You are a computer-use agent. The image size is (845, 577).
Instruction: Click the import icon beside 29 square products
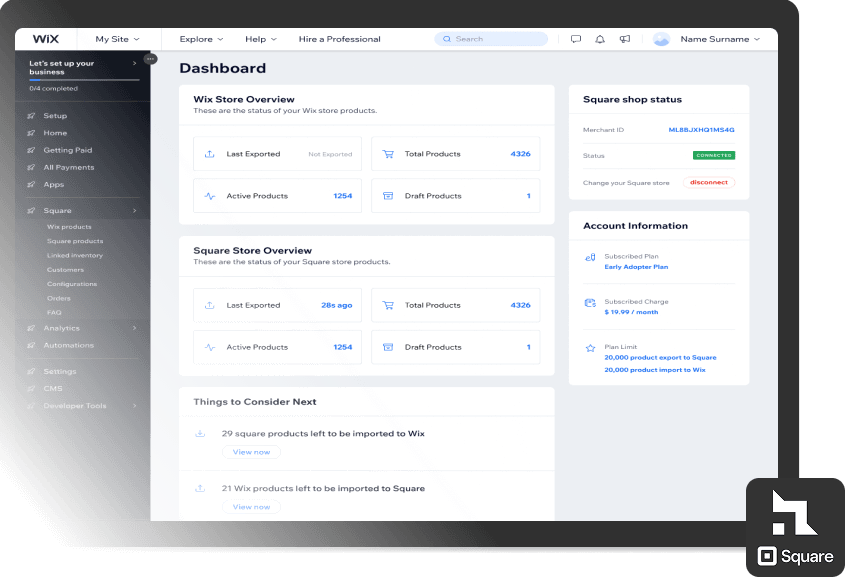(200, 432)
